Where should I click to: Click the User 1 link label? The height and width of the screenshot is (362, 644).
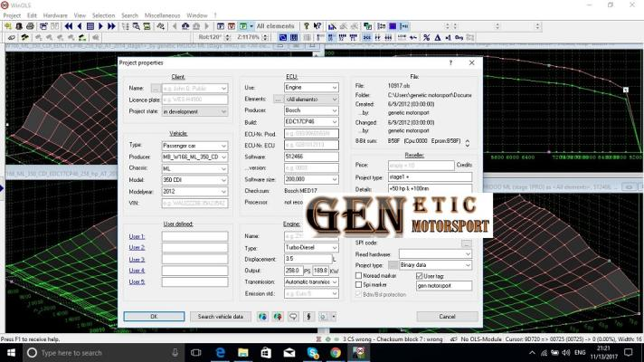137,235
